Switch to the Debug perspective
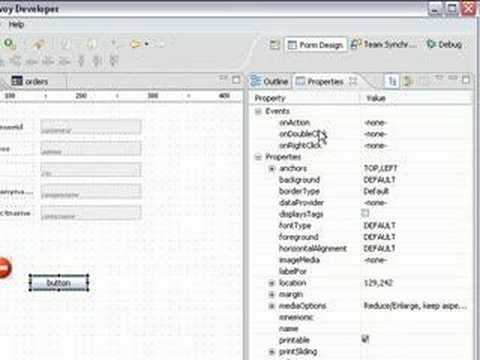 point(445,44)
